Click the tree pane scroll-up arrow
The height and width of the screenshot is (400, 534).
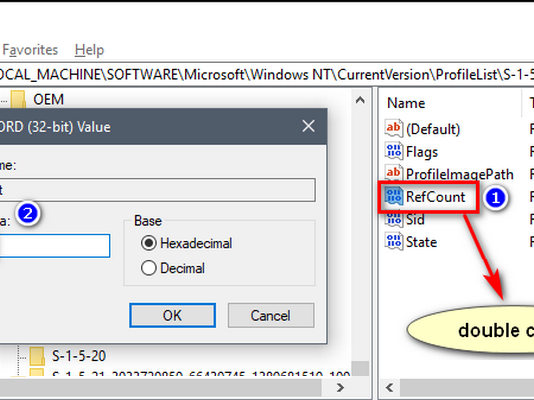pos(360,100)
